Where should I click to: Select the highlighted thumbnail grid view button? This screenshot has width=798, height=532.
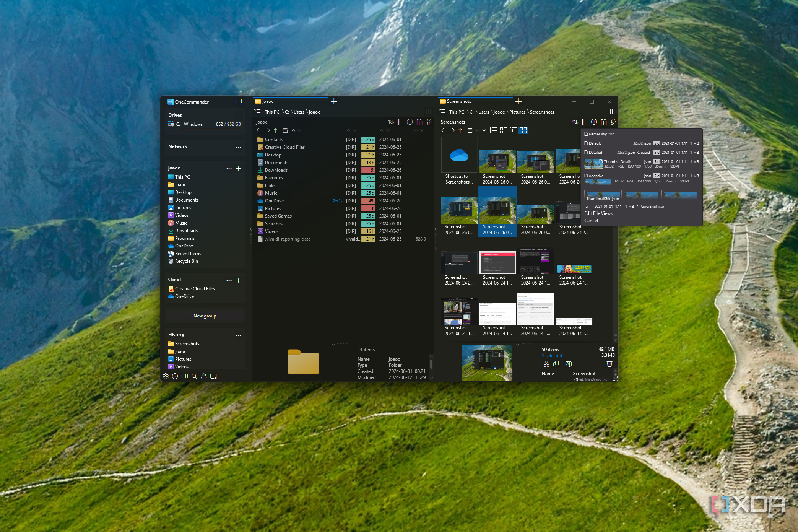pyautogui.click(x=523, y=130)
